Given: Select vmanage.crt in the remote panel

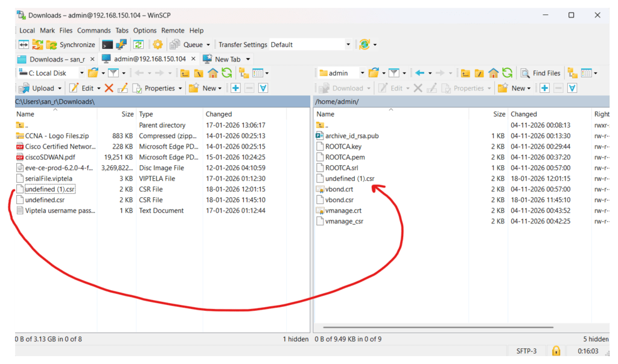Looking at the screenshot, I should pyautogui.click(x=343, y=211).
